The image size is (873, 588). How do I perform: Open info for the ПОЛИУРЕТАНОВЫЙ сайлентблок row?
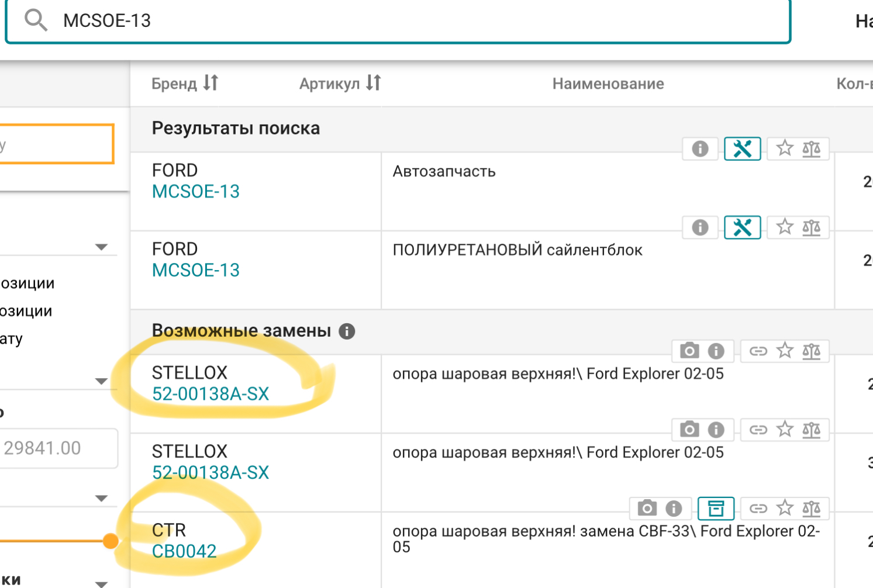click(700, 227)
